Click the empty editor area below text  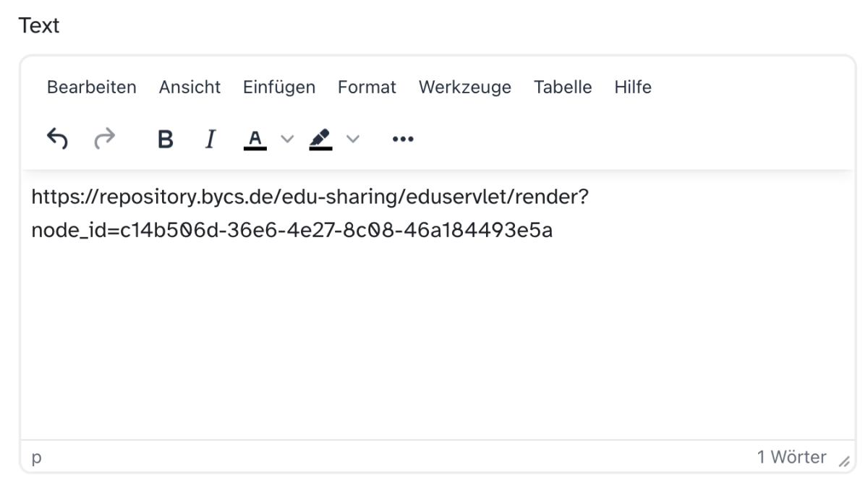[437, 340]
